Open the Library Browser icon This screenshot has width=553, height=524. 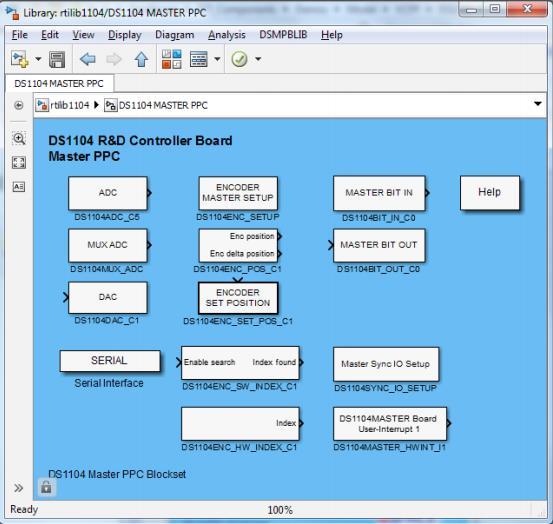(172, 59)
